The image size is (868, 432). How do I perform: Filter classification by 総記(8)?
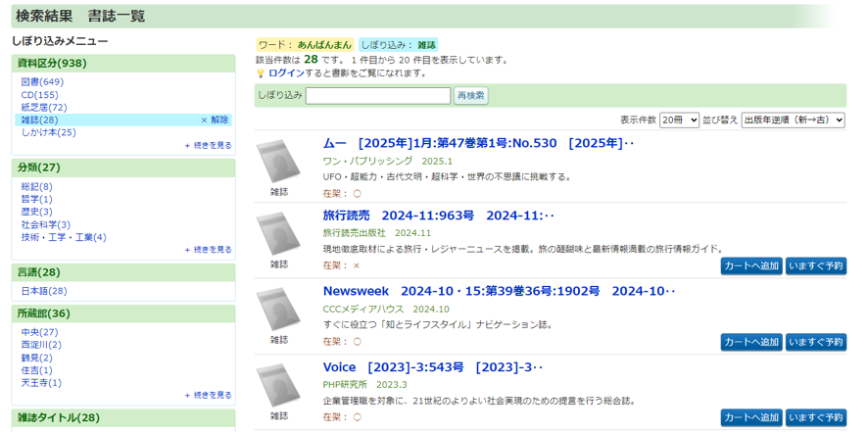37,187
